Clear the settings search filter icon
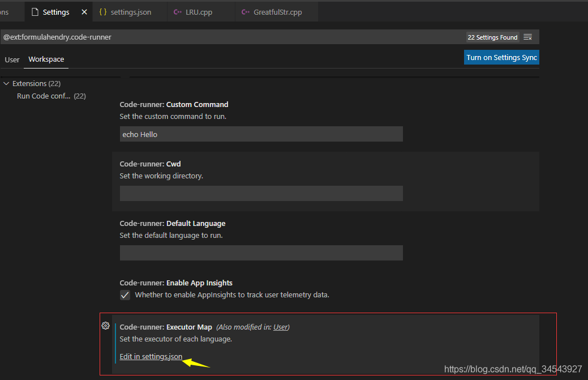 click(527, 37)
